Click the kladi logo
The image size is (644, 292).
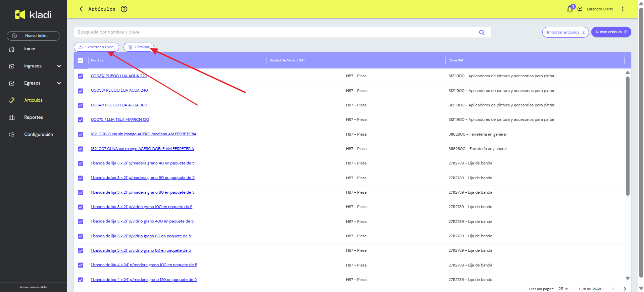33,14
